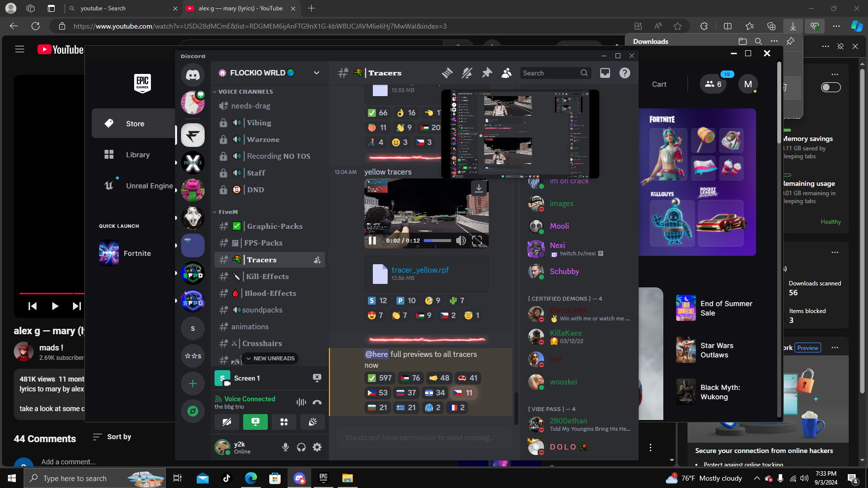Open TikTok from the Windows taskbar
Viewport: 868px width, 488px height.
tap(227, 478)
